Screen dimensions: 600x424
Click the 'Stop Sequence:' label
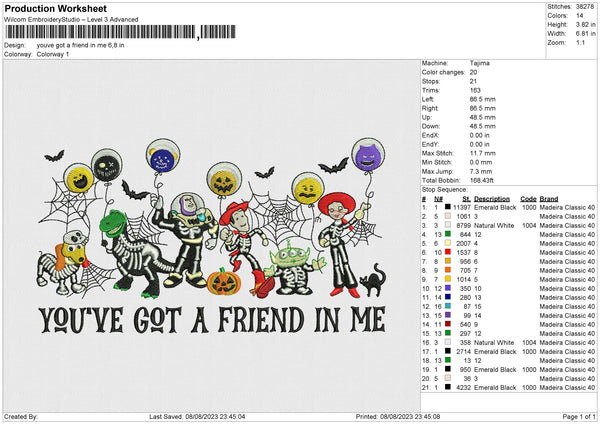445,189
